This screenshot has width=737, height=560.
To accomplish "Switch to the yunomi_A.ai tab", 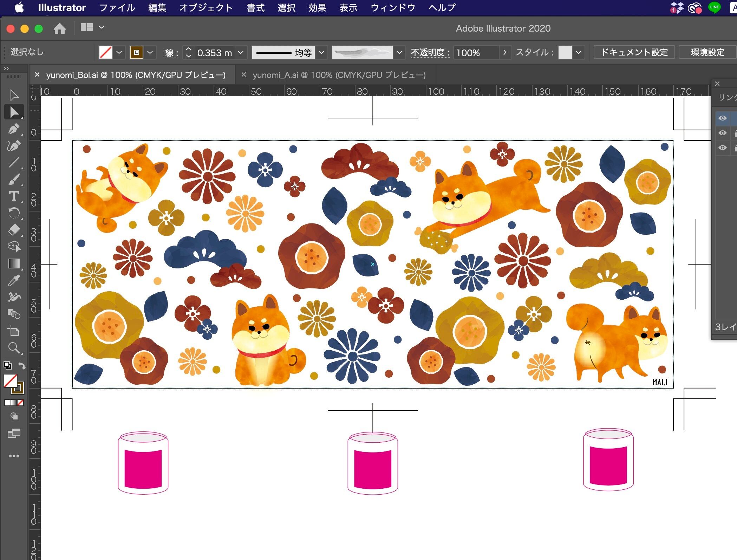I will pyautogui.click(x=339, y=75).
